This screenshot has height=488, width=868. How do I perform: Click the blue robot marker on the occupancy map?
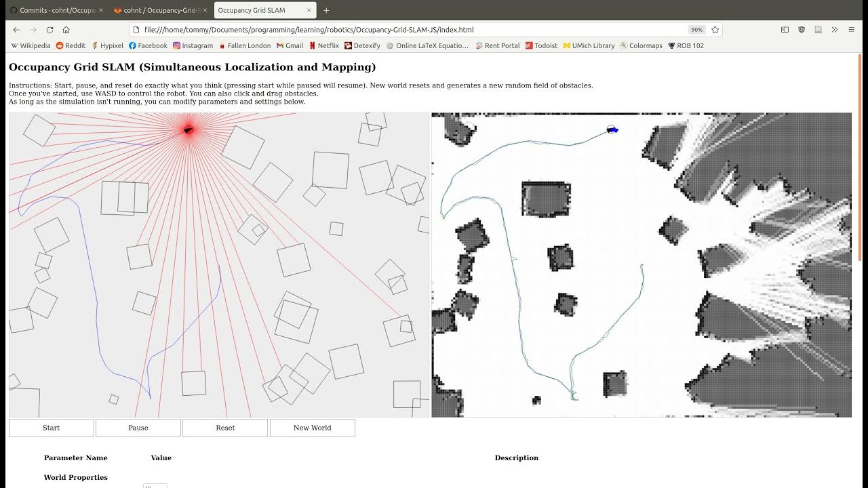point(612,129)
